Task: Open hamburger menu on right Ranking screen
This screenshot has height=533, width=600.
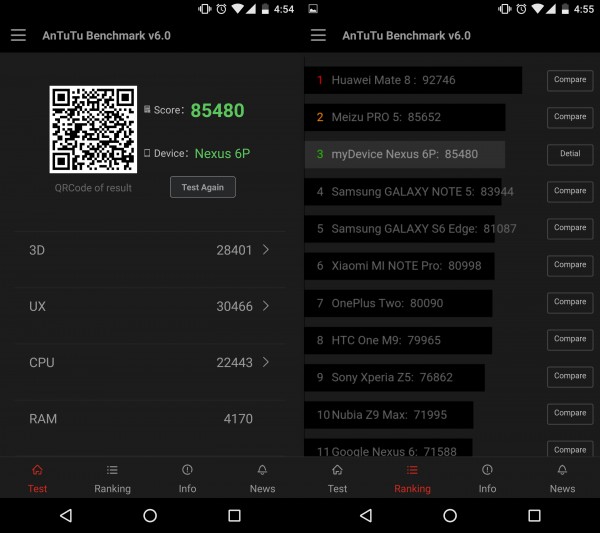Action: coord(318,35)
